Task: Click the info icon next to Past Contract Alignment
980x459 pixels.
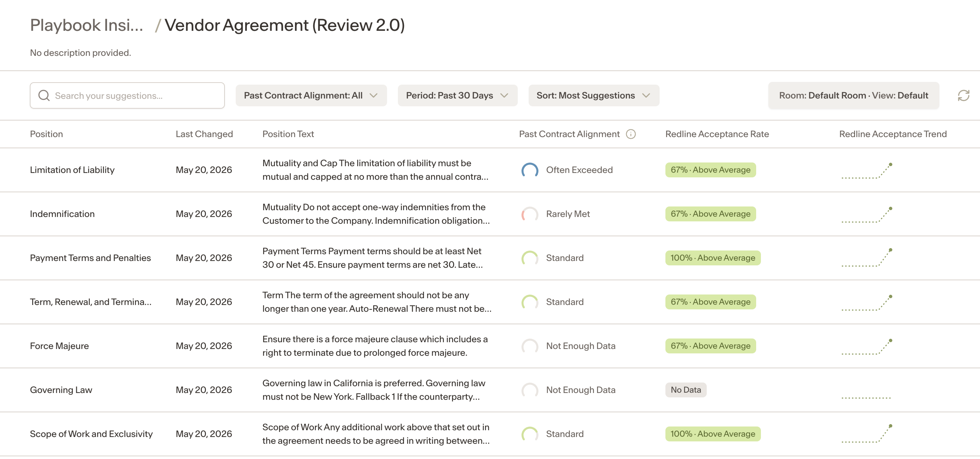Action: click(631, 134)
